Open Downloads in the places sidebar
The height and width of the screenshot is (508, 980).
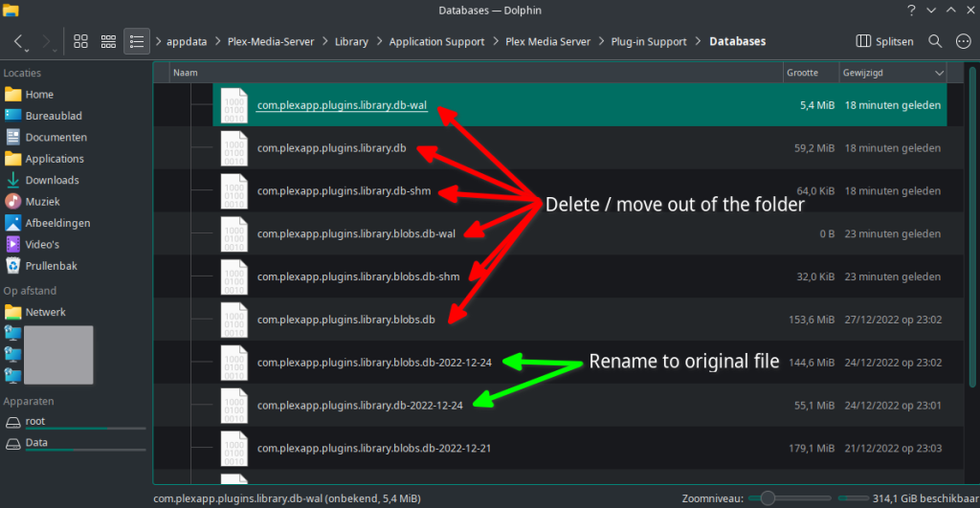(x=52, y=180)
